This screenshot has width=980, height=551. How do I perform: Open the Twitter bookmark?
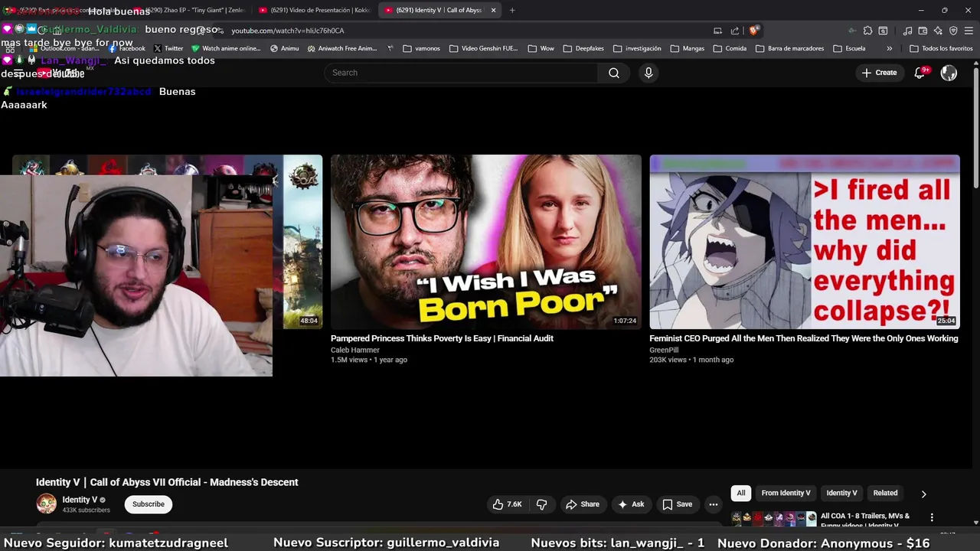click(x=168, y=48)
